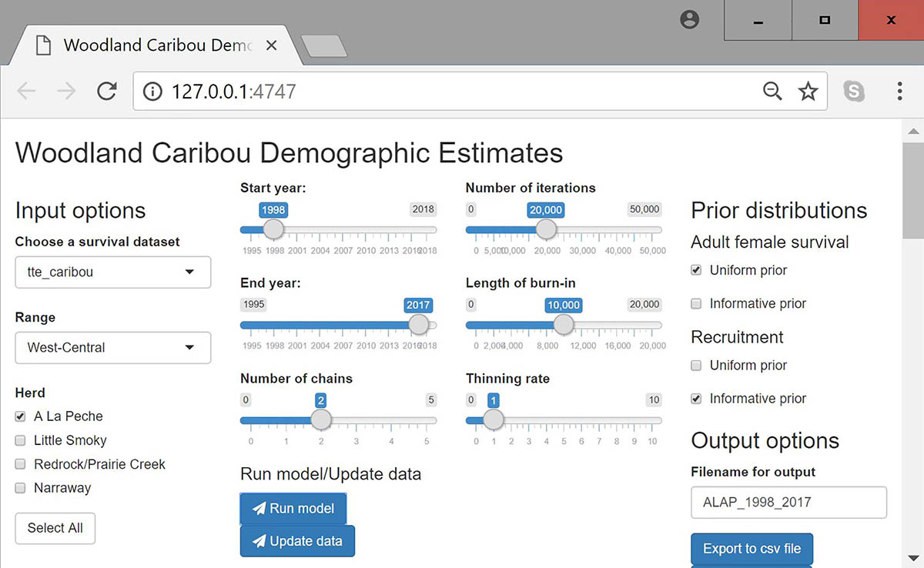Screen dimensions: 924x568
Task: Click the address bar URL 127.0.0.1:4747
Action: pyautogui.click(x=233, y=92)
